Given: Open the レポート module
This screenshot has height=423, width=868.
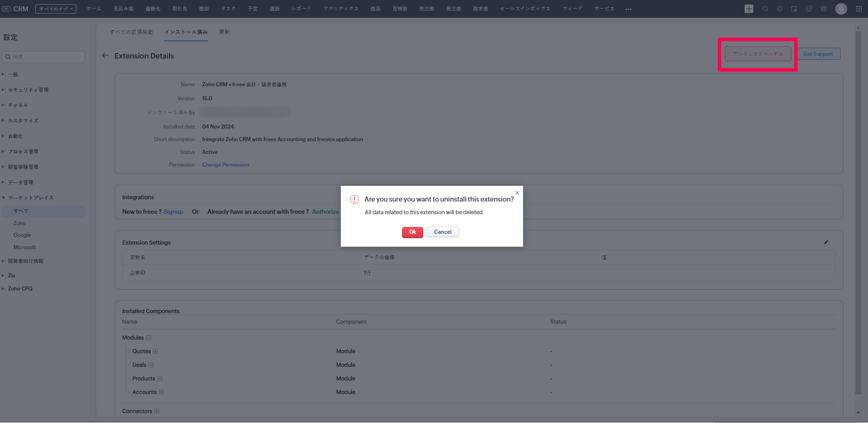Looking at the screenshot, I should pos(302,9).
